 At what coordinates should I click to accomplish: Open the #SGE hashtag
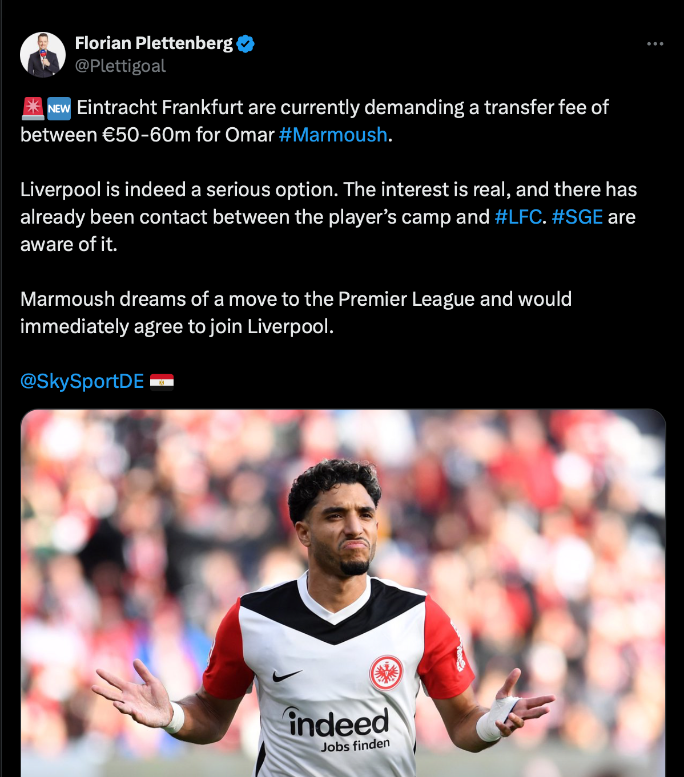pos(577,217)
